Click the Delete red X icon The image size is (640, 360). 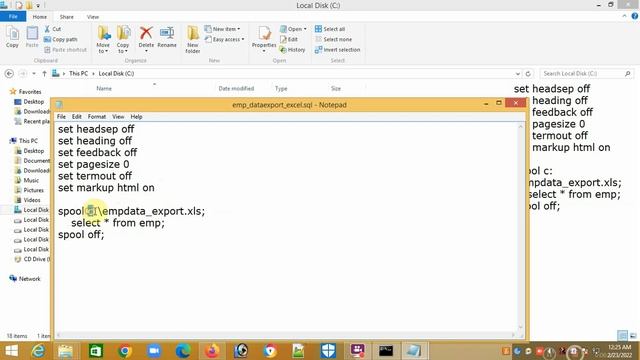click(x=146, y=33)
